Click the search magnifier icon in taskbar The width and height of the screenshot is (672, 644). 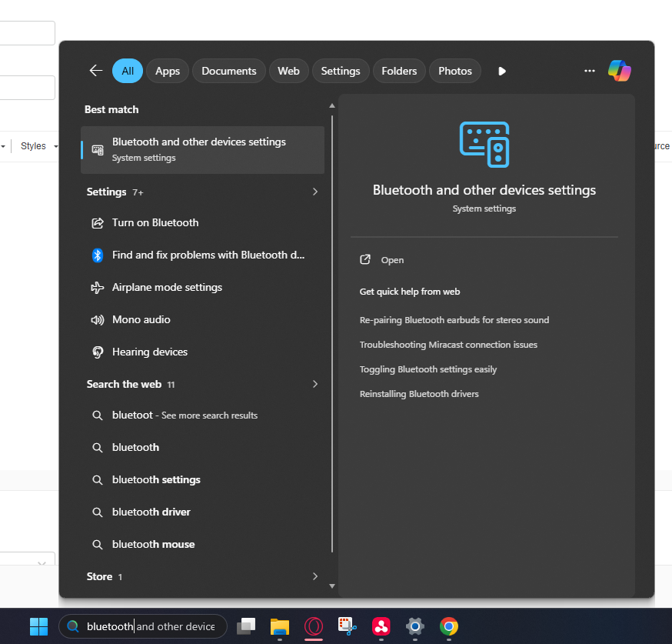[x=73, y=626]
